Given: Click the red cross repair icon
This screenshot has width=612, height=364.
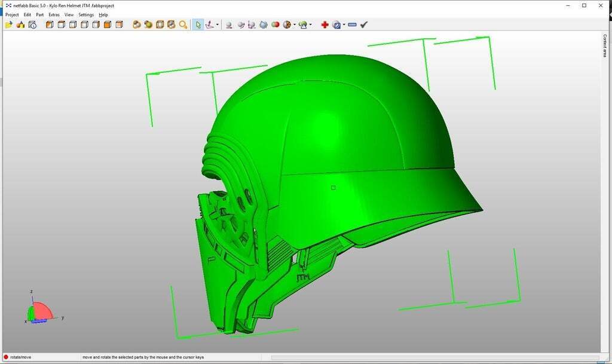Looking at the screenshot, I should pyautogui.click(x=325, y=25).
